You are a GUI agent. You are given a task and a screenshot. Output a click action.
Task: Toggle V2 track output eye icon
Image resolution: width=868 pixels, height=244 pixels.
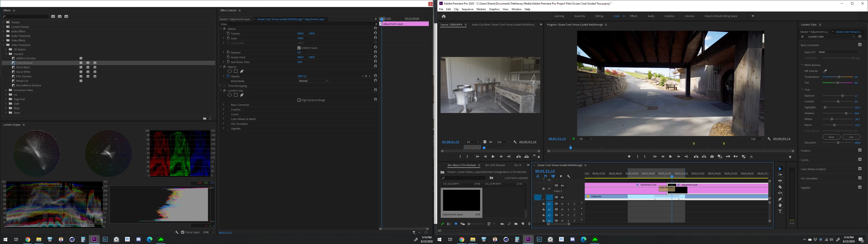coord(562,186)
